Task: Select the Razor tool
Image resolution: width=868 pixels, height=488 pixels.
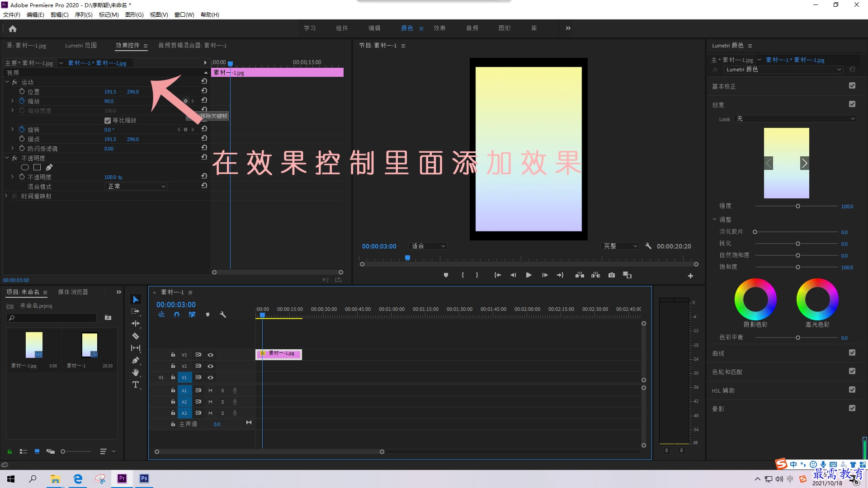Action: point(136,336)
